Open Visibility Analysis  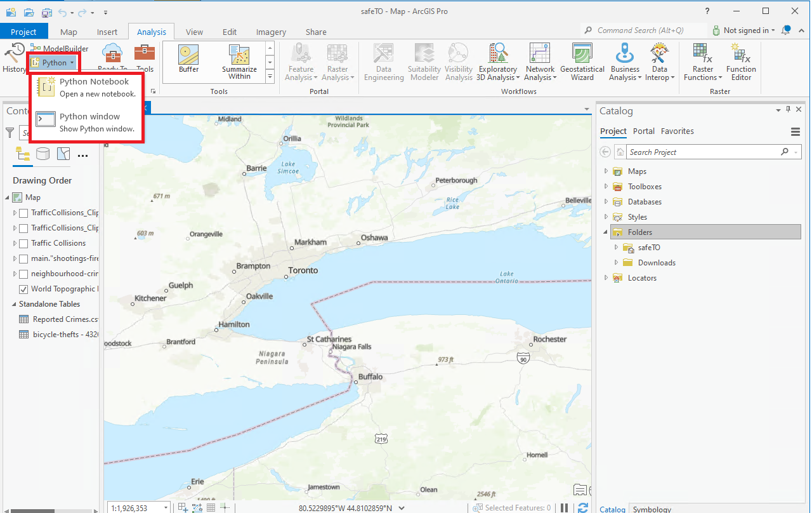point(459,62)
